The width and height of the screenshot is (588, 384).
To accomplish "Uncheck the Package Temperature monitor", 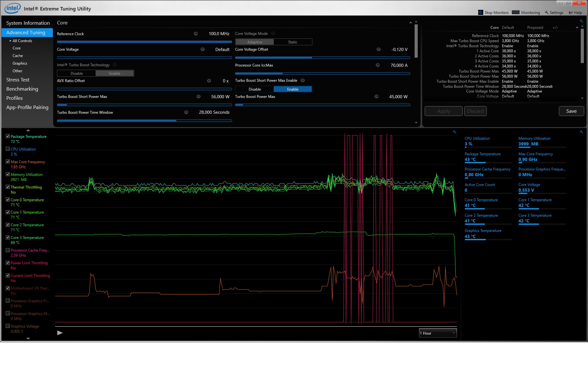I will [x=8, y=136].
